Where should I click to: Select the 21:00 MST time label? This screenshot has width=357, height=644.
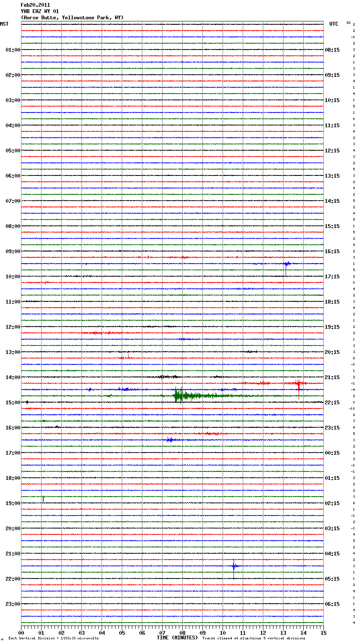tap(13, 554)
